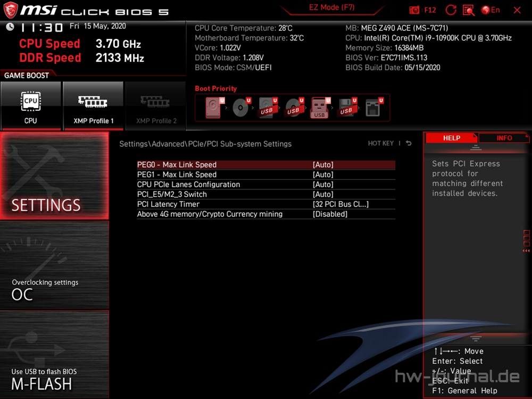This screenshot has width=532, height=399.
Task: Switch to the HELP tab
Action: point(451,138)
